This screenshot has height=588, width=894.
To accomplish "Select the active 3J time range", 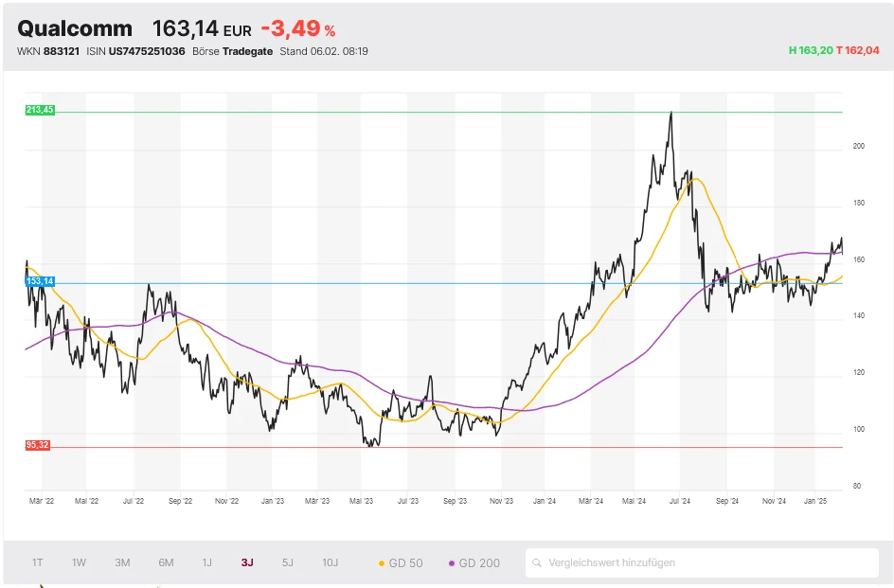I will tap(247, 562).
